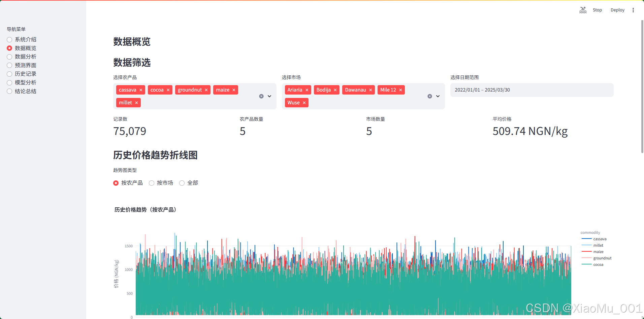The height and width of the screenshot is (319, 644).
Task: Click the 市场数量 metric label
Action: click(x=376, y=119)
